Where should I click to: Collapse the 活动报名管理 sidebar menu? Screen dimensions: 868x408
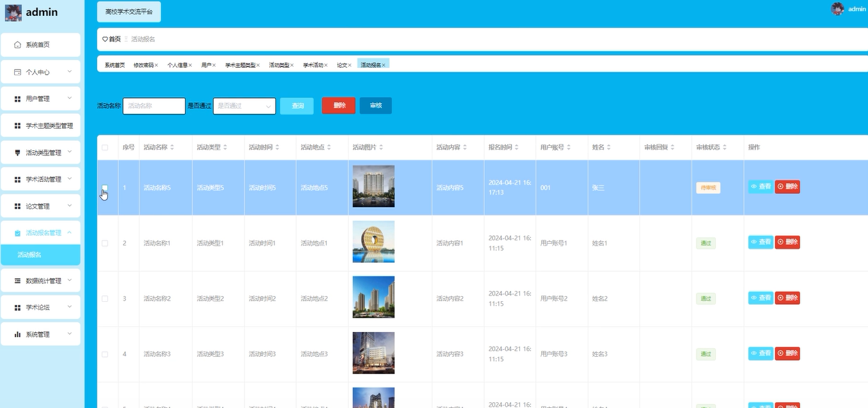point(70,233)
